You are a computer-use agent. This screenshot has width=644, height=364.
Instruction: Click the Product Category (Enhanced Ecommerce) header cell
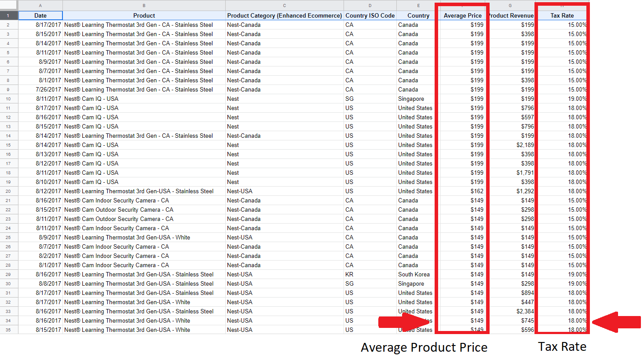pyautogui.click(x=285, y=15)
